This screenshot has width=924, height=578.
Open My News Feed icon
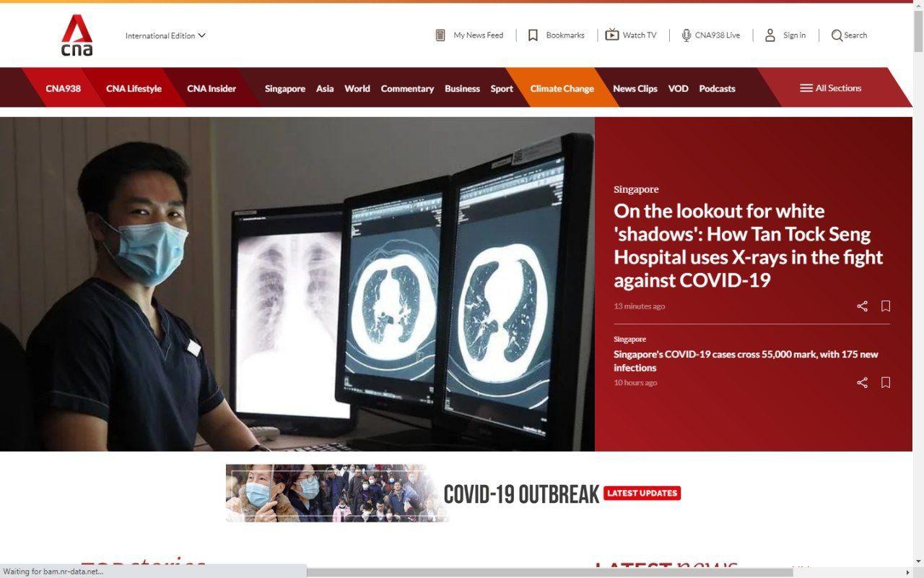click(440, 35)
